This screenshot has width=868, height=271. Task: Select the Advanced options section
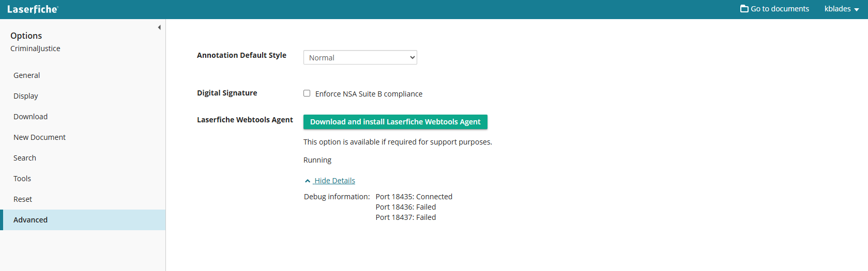click(x=31, y=220)
